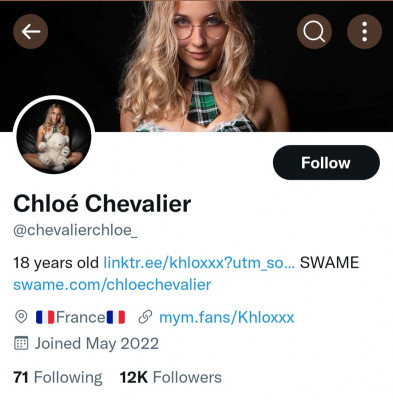Open the circular profile picture

[54, 136]
